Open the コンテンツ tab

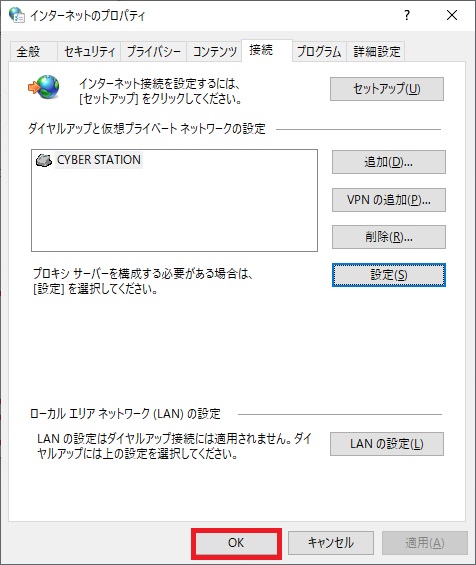tap(214, 52)
